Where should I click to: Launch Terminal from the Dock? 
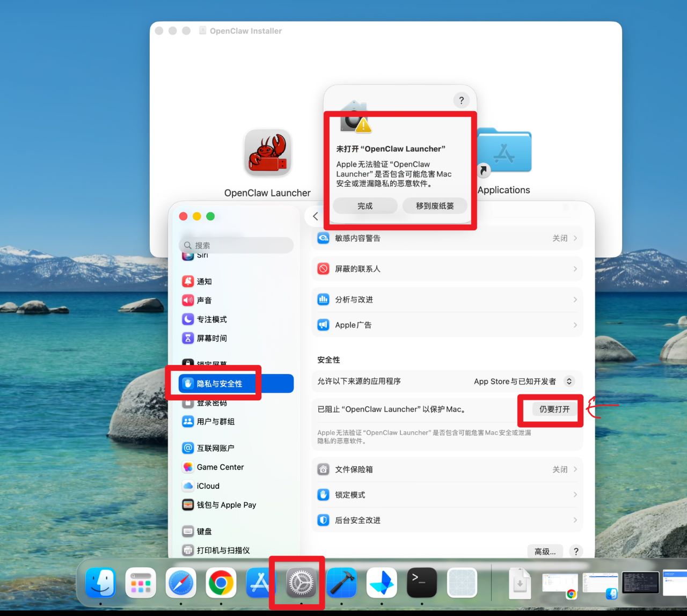pos(422,582)
